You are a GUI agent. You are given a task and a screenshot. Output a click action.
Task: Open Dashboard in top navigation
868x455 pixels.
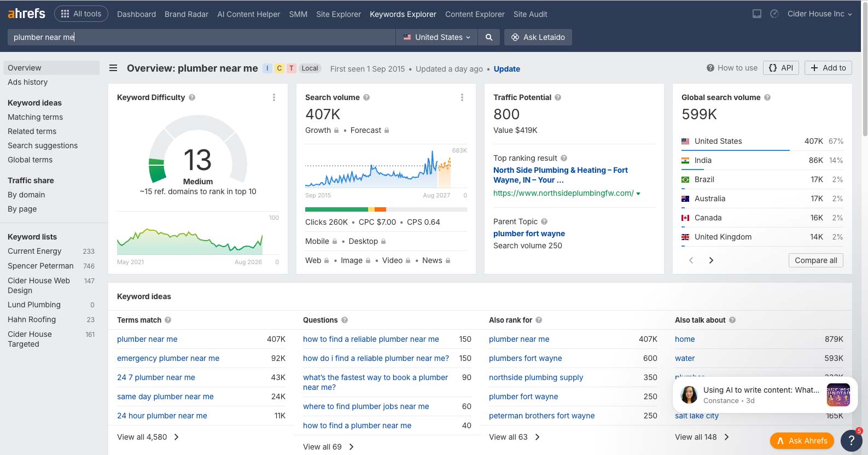pyautogui.click(x=136, y=14)
